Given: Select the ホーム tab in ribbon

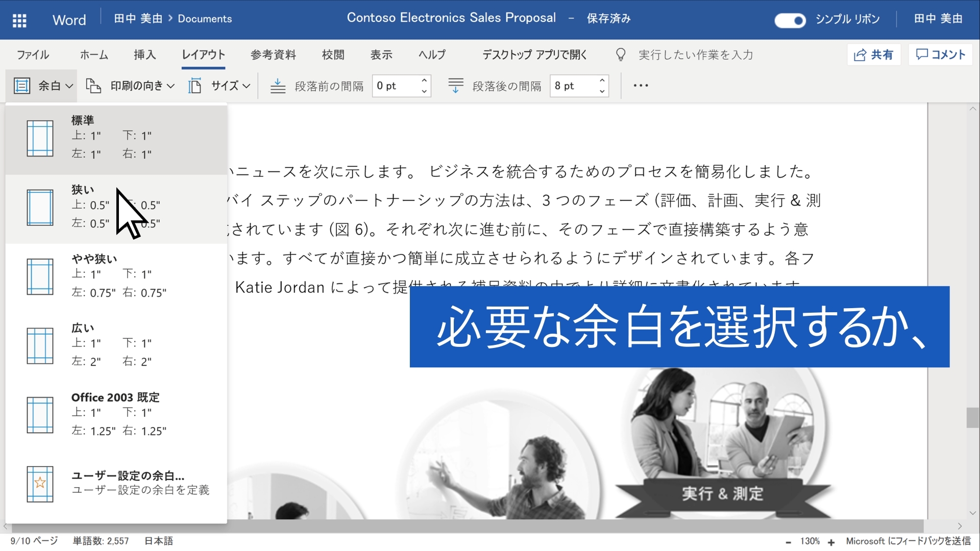Looking at the screenshot, I should [x=95, y=56].
